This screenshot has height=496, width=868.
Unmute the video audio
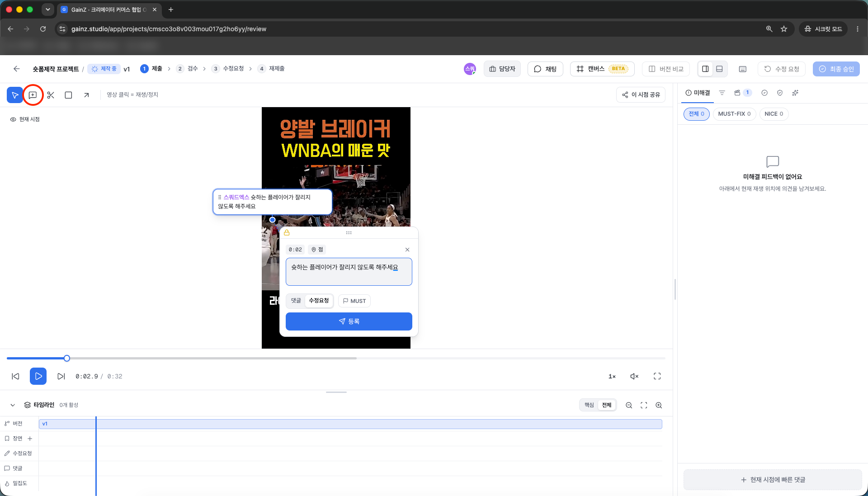pos(634,376)
